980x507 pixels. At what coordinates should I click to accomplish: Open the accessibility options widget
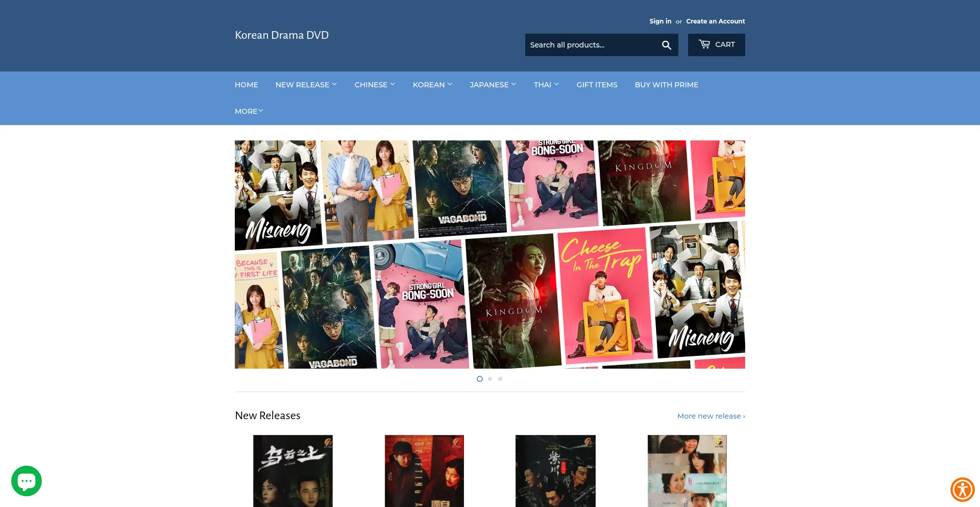[963, 489]
